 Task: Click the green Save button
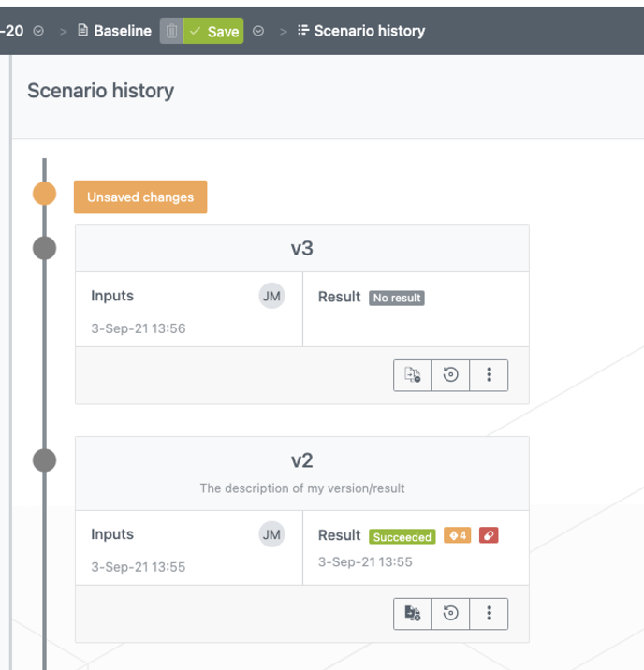click(x=213, y=31)
